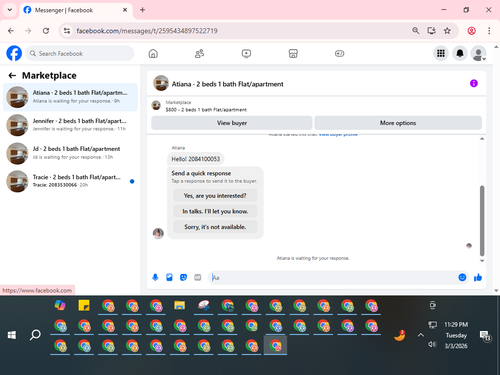Bookmark this page with the star
Screen dimensions: 500x375
[447, 31]
